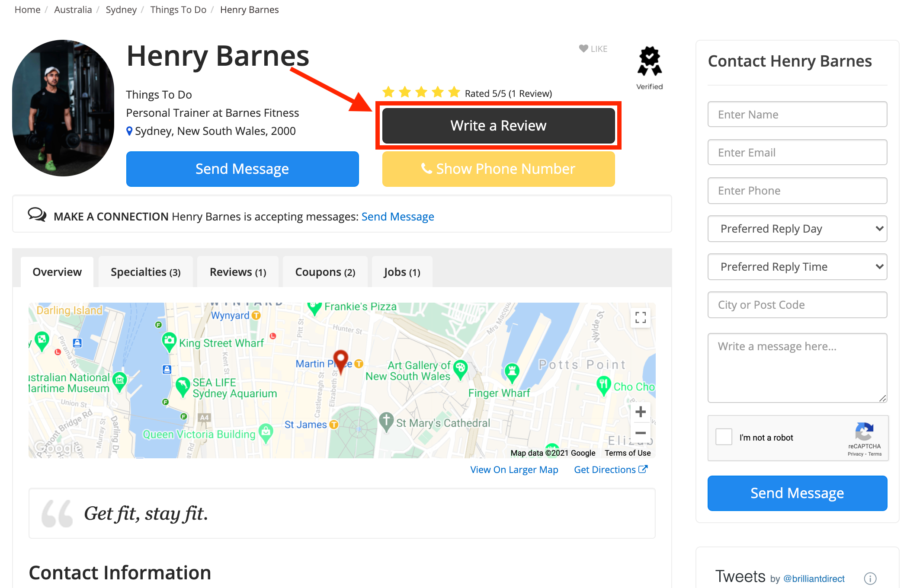The height and width of the screenshot is (588, 923).
Task: Open the Coupons tab
Action: coord(325,272)
